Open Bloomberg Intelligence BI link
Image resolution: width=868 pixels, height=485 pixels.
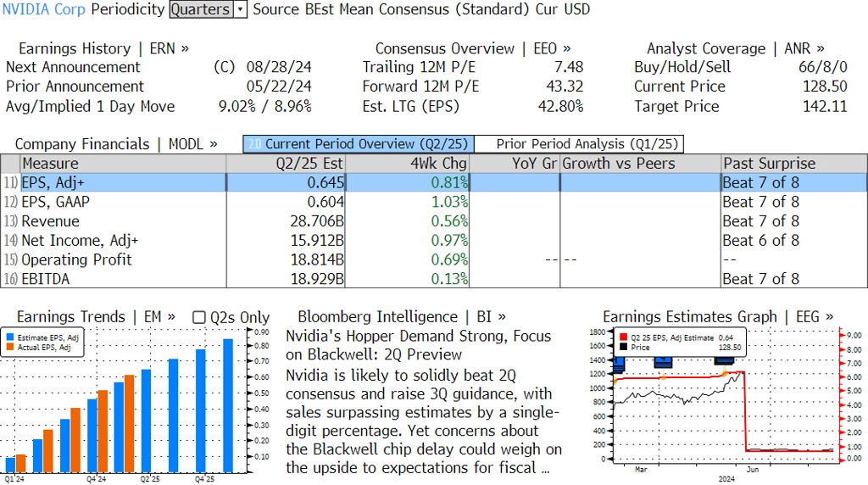[401, 316]
